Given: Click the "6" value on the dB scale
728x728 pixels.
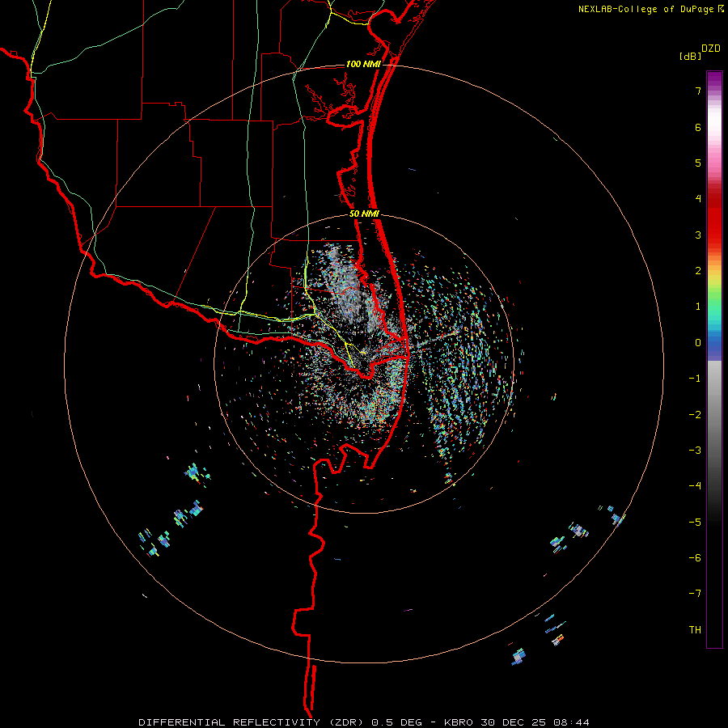Looking at the screenshot, I should [x=698, y=127].
